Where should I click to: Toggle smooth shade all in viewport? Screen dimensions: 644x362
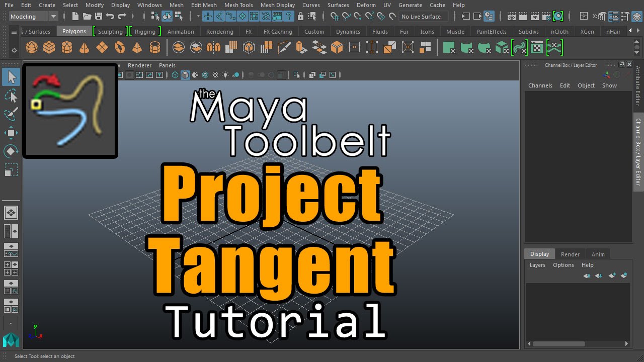coord(185,75)
